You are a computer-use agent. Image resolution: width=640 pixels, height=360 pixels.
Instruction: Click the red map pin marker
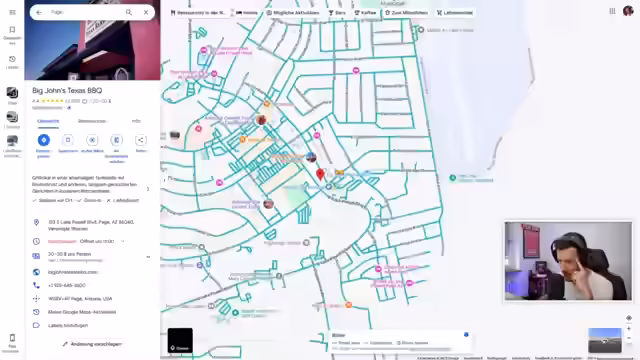click(x=320, y=174)
